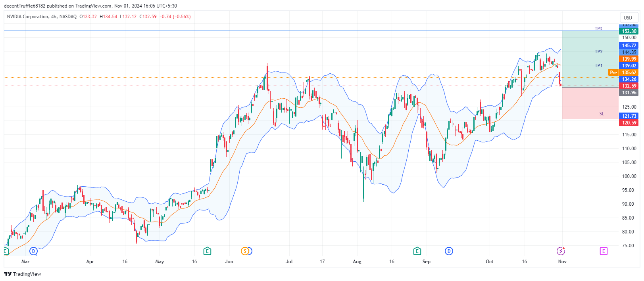This screenshot has height=281, width=644.
Task: Click the purple upcoming earnings marker
Action: point(604,251)
